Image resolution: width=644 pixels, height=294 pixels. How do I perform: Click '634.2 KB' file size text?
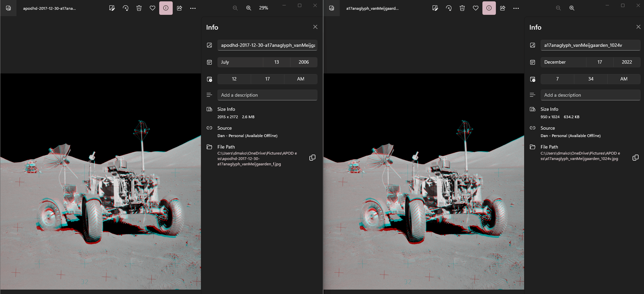[572, 117]
